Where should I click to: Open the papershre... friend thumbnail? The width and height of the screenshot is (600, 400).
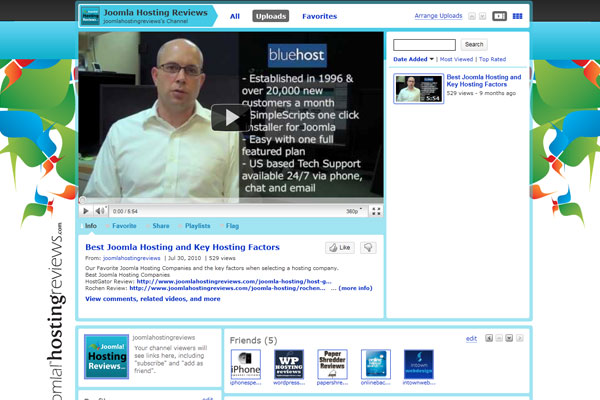[333, 364]
